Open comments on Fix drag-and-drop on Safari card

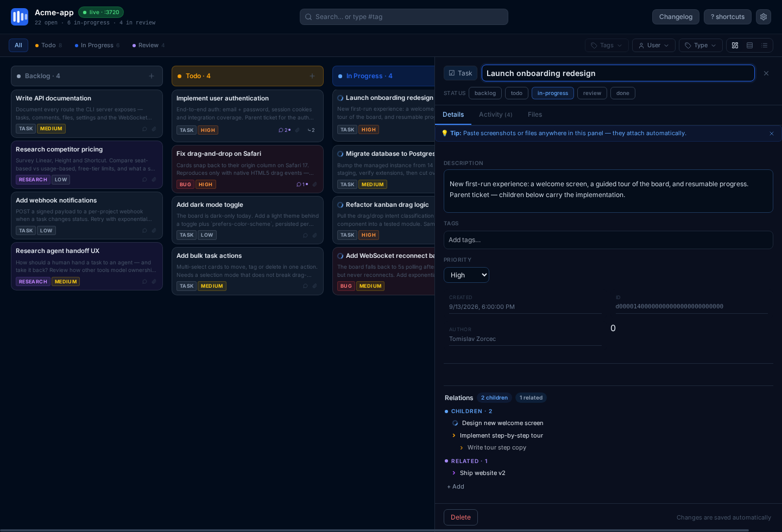click(x=302, y=185)
